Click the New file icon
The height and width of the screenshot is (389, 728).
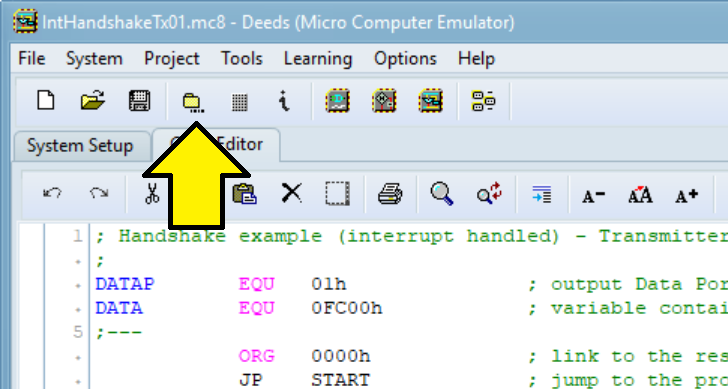pyautogui.click(x=46, y=100)
